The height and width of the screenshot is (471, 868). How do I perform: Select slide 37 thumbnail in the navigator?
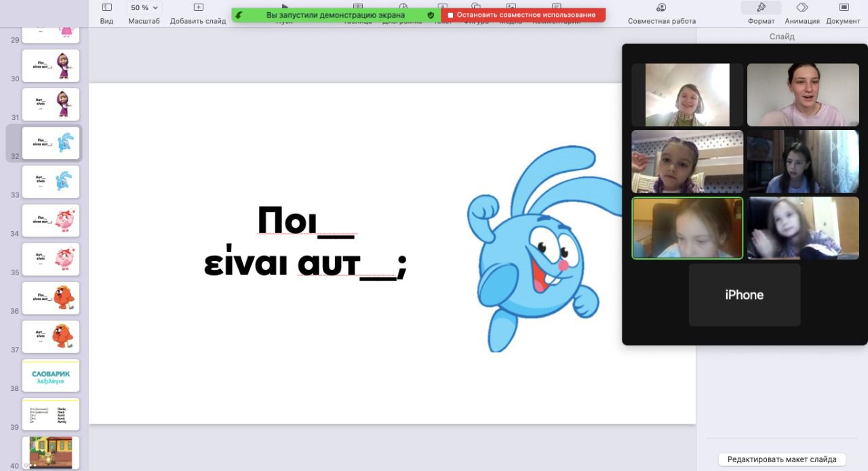point(51,336)
